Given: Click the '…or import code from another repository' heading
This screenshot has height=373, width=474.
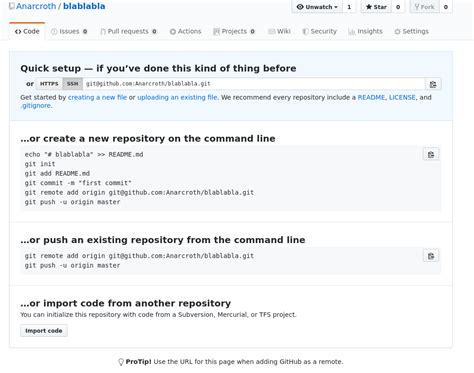Looking at the screenshot, I should point(125,303).
